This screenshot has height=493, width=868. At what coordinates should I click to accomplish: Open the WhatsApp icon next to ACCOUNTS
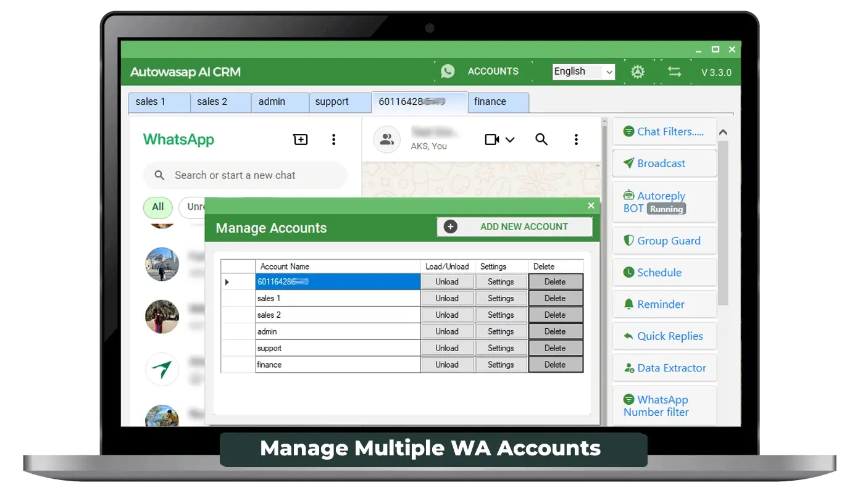tap(446, 71)
